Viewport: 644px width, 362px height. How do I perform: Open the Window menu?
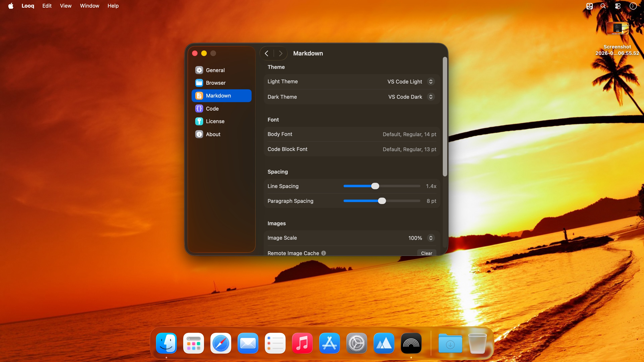tap(90, 6)
